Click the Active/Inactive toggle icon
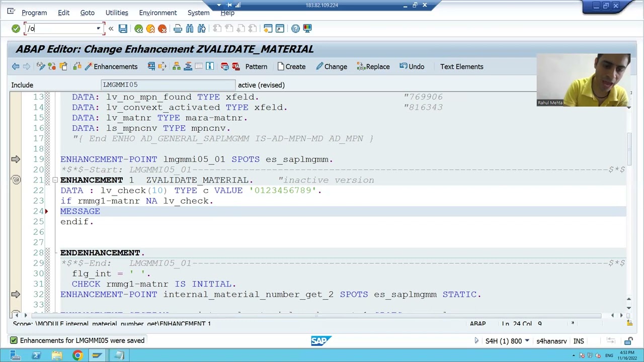The width and height of the screenshot is (644, 362). tap(52, 66)
